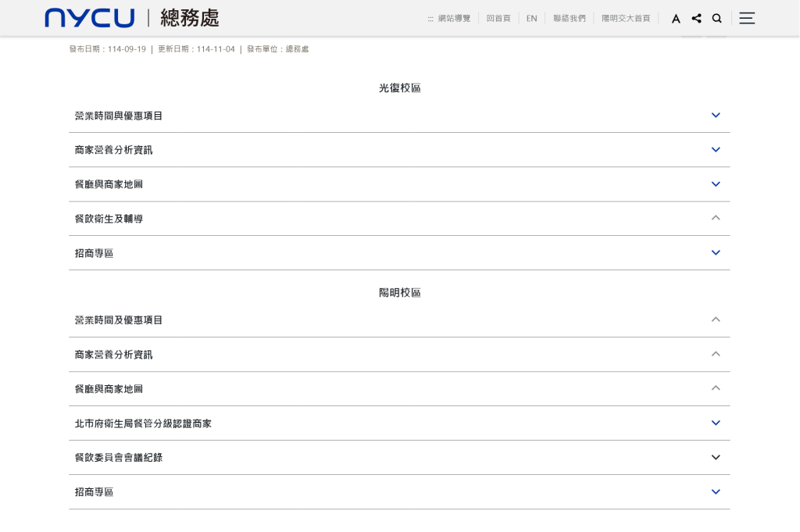Go to 回首頁 in the top menu
Screen dimensions: 800x532
(498, 18)
